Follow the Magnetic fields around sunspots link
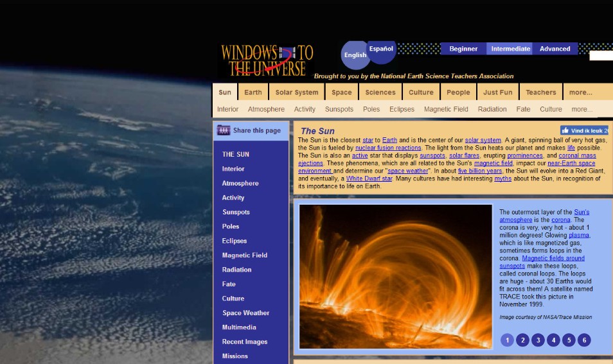The image size is (613, 364). pyautogui.click(x=542, y=262)
